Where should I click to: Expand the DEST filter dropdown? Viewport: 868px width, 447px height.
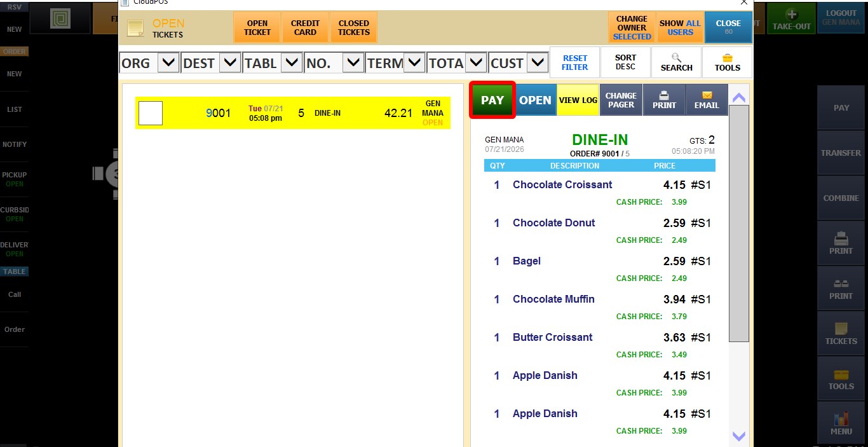pos(230,63)
